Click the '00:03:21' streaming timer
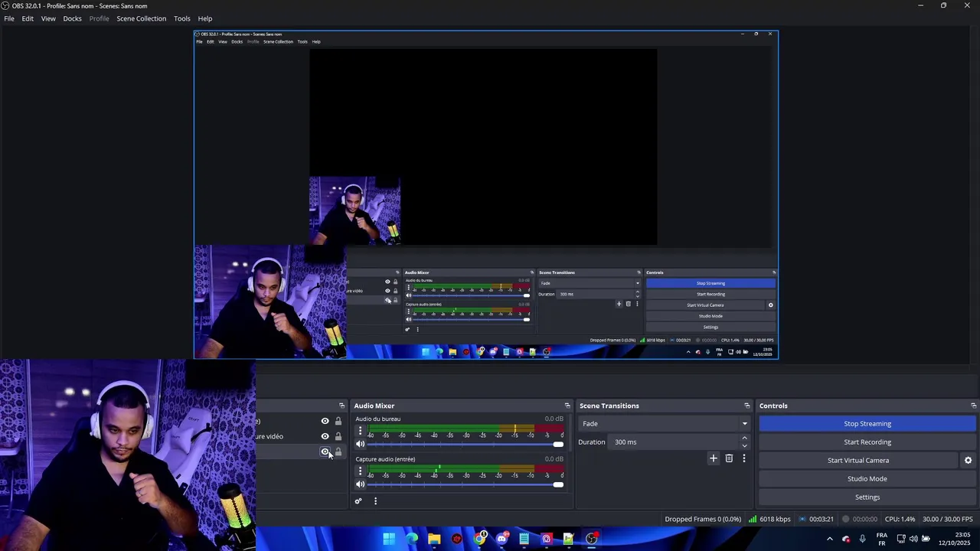The image size is (980, 551). click(x=822, y=519)
